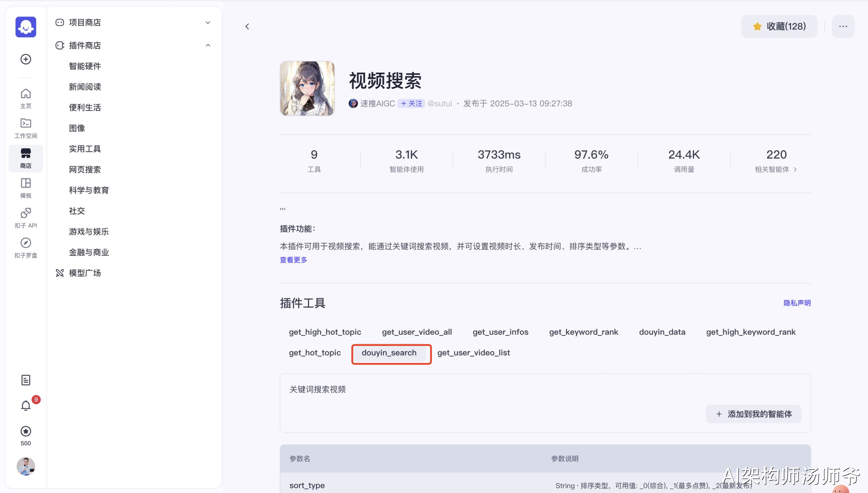The width and height of the screenshot is (868, 493).
Task: Open the ... more options menu
Action: tap(843, 26)
